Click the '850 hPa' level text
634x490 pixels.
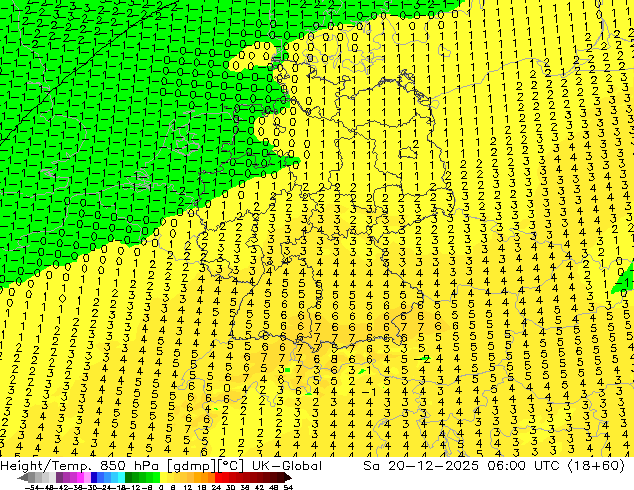(x=129, y=466)
